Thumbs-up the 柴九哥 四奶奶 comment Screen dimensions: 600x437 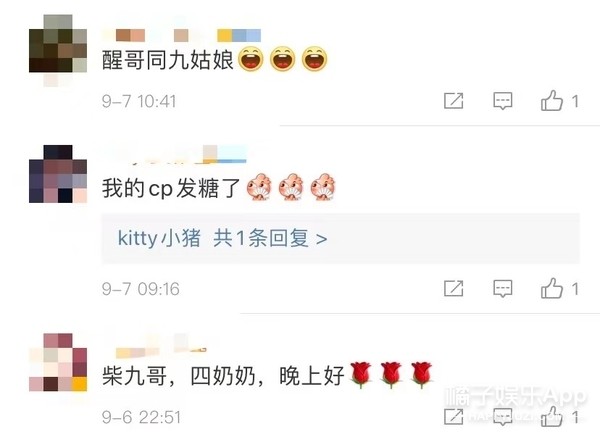[x=552, y=416]
